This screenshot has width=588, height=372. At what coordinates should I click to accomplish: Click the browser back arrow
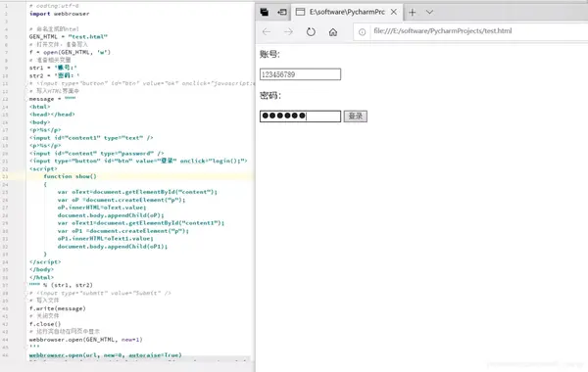click(267, 32)
